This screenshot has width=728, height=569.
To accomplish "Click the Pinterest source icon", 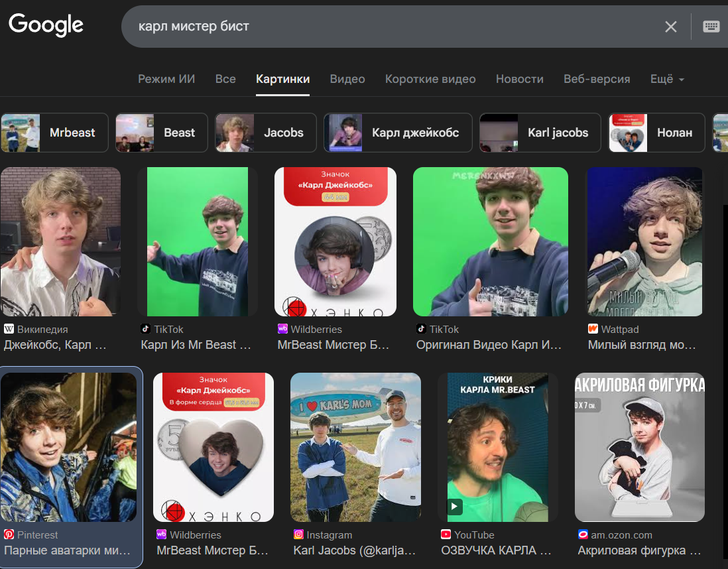I will [x=9, y=535].
